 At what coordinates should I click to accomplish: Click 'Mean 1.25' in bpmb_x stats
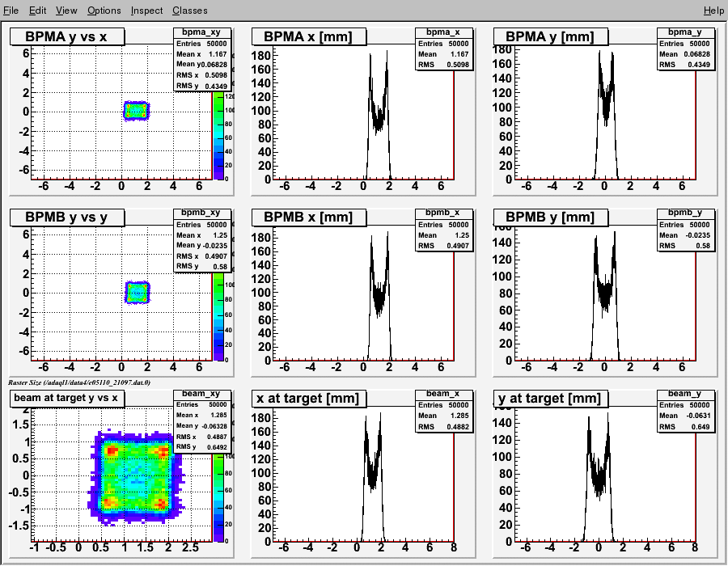pyautogui.click(x=444, y=235)
